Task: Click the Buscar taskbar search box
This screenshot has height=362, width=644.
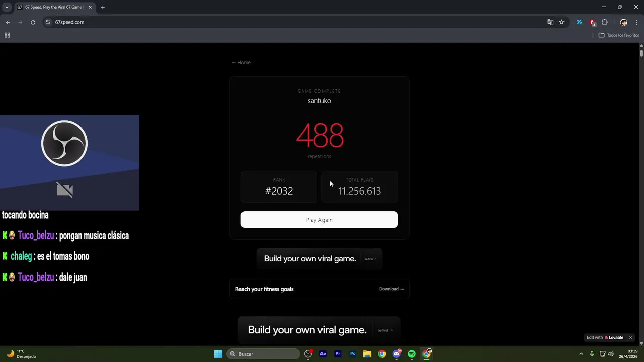Action: [263, 354]
